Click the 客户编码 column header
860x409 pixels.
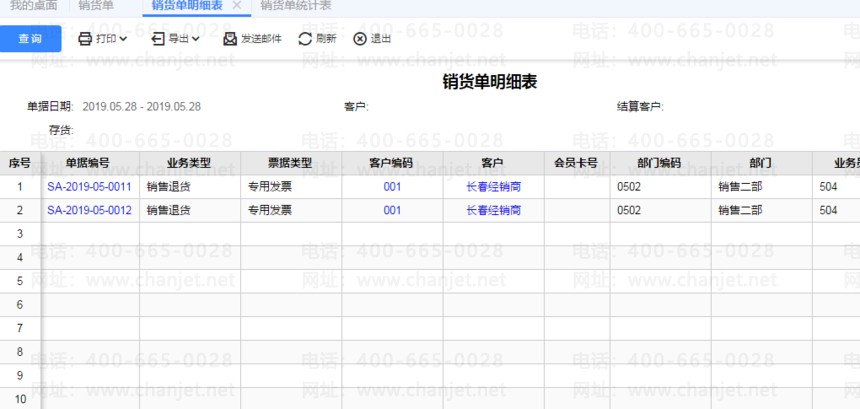click(392, 163)
